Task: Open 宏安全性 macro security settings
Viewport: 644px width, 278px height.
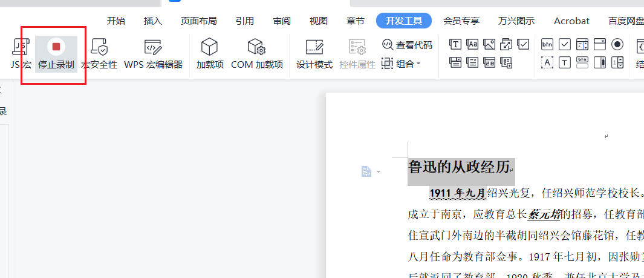Action: (x=99, y=54)
